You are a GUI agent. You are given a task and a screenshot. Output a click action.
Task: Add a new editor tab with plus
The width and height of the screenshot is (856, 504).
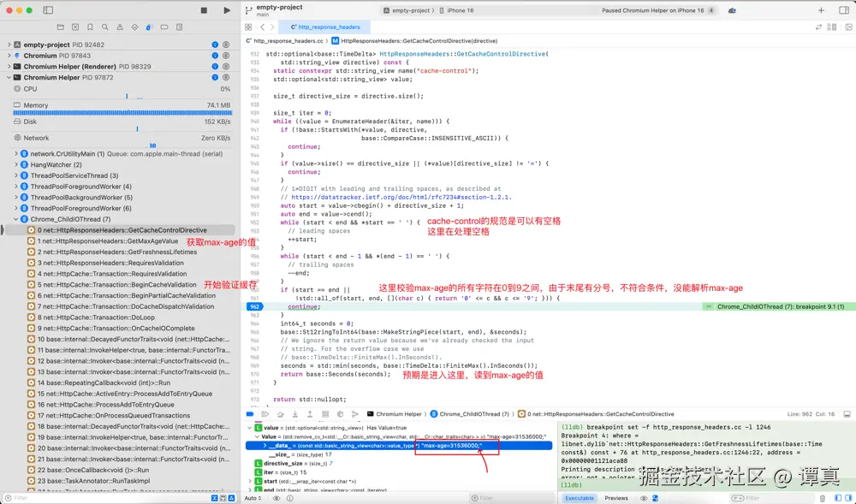pos(821,10)
